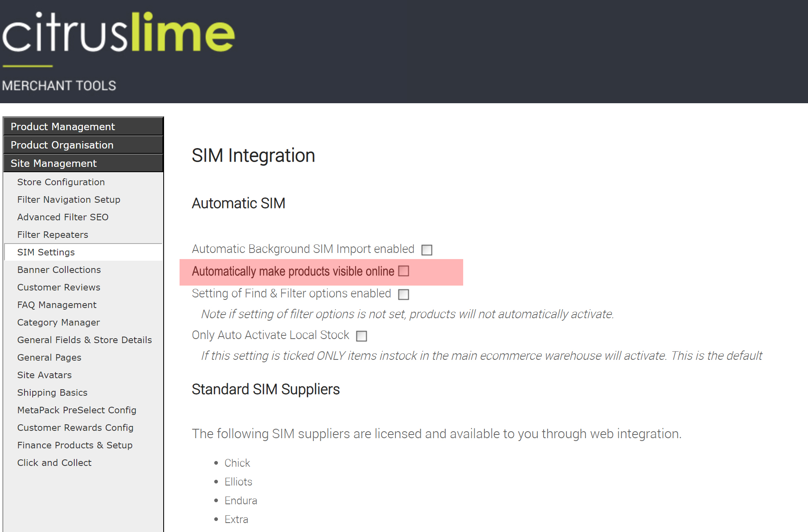The width and height of the screenshot is (808, 532).
Task: Open Advanced Filter SEO
Action: [63, 217]
